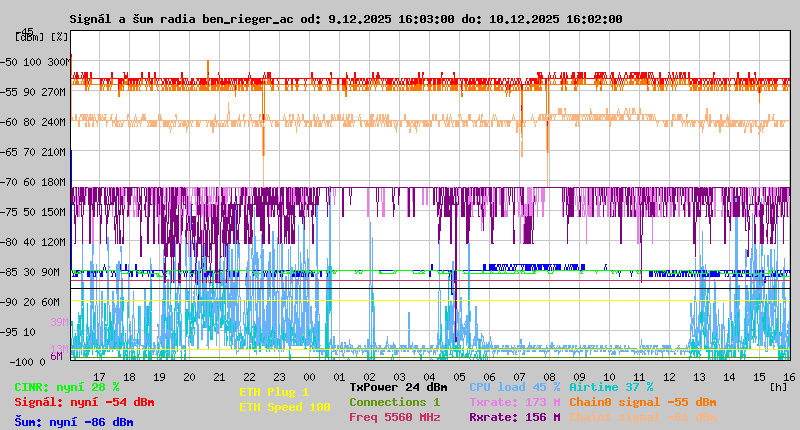The width and height of the screenshot is (800, 430).
Task: Click the blue Šum legend label
Action: pyautogui.click(x=74, y=422)
